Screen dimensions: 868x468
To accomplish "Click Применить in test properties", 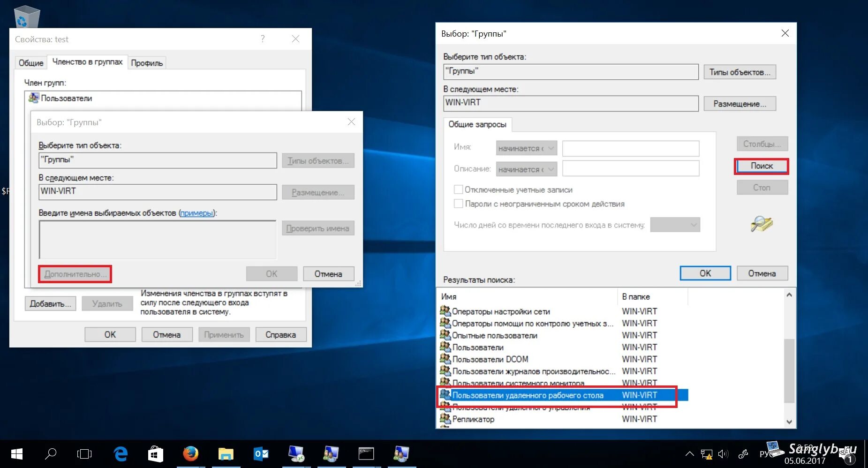I will (x=224, y=335).
